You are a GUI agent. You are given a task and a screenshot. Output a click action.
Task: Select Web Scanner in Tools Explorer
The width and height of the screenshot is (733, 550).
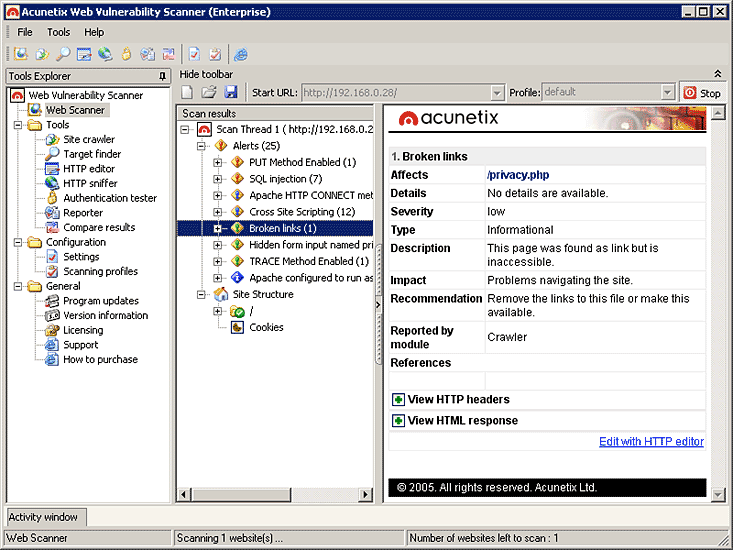(75, 110)
